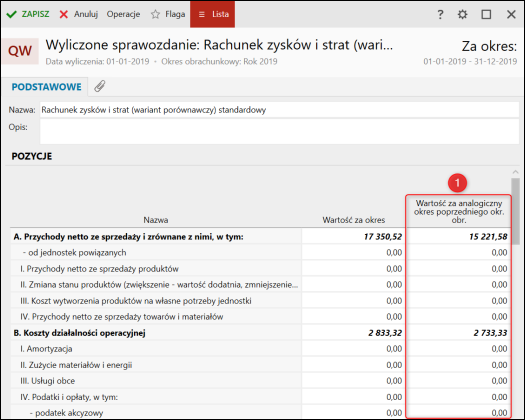Select row II. Zmiana stanu produktów
This screenshot has width=525, height=420.
tap(156, 285)
